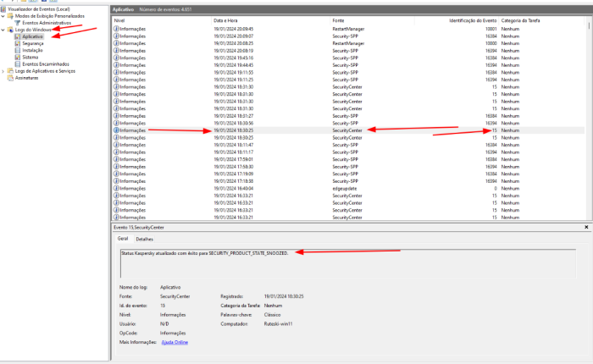The image size is (593, 364).
Task: Sort by the Nível column header
Action: (161, 20)
